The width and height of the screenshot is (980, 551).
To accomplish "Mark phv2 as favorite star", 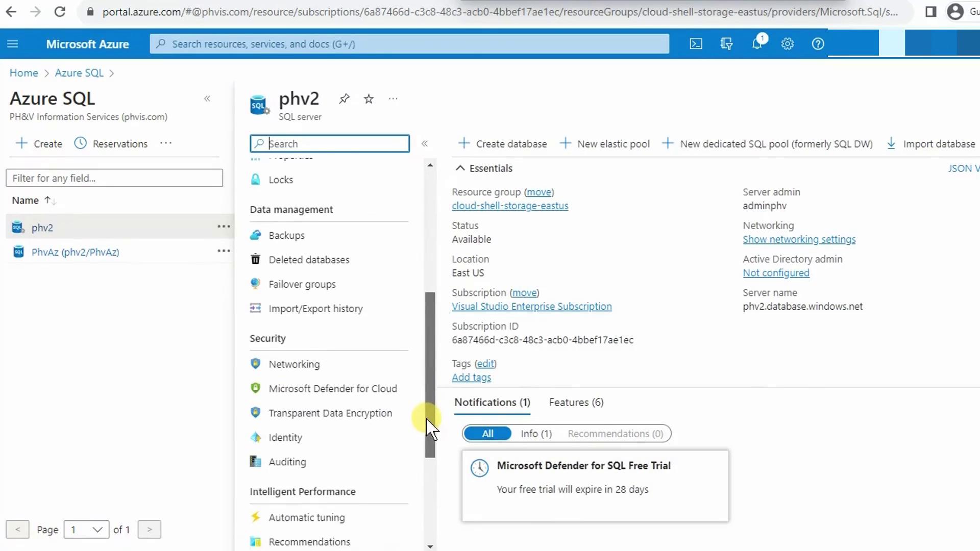I will (369, 99).
